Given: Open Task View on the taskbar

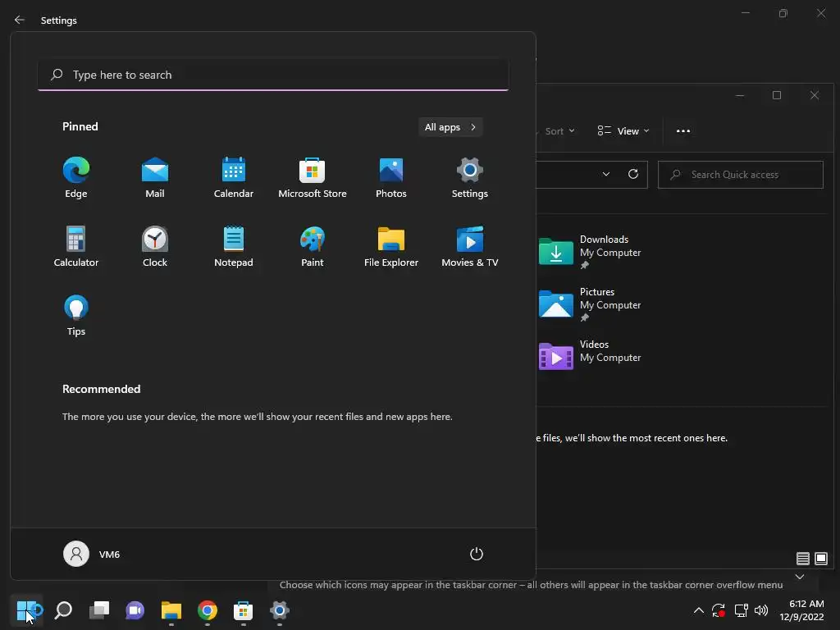Looking at the screenshot, I should pyautogui.click(x=99, y=610).
